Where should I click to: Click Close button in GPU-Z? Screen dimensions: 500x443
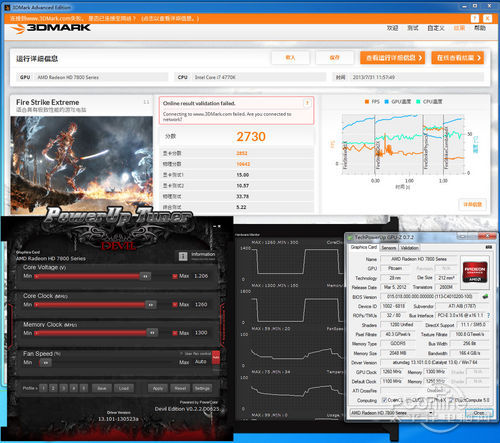(x=479, y=413)
